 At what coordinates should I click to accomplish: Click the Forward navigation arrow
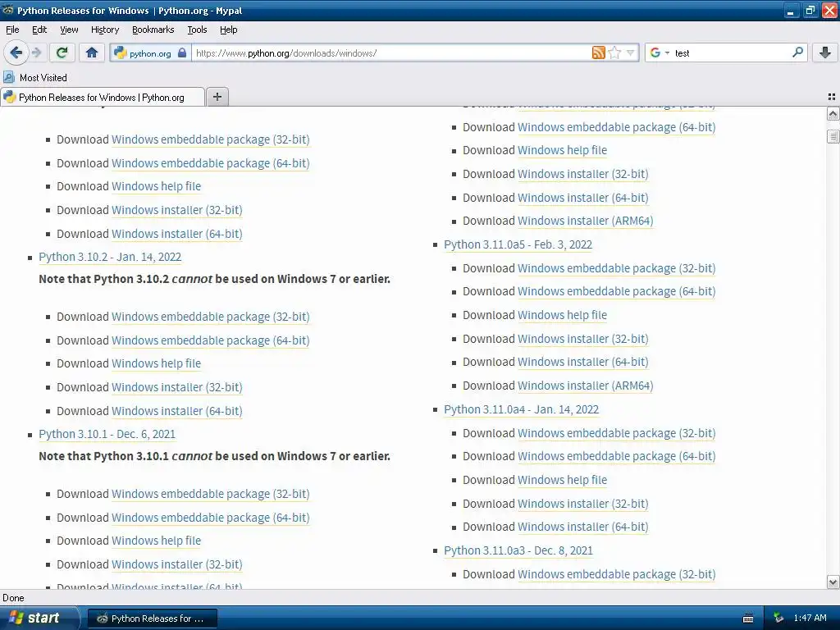tap(36, 52)
